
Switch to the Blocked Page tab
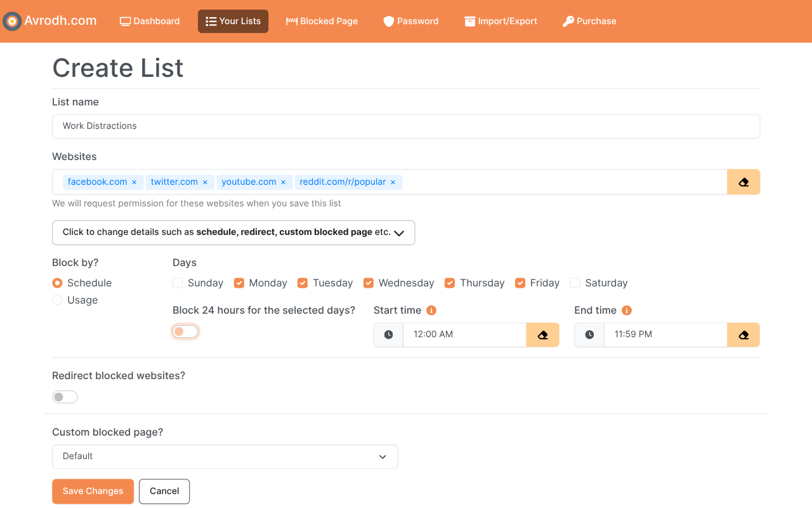(322, 21)
